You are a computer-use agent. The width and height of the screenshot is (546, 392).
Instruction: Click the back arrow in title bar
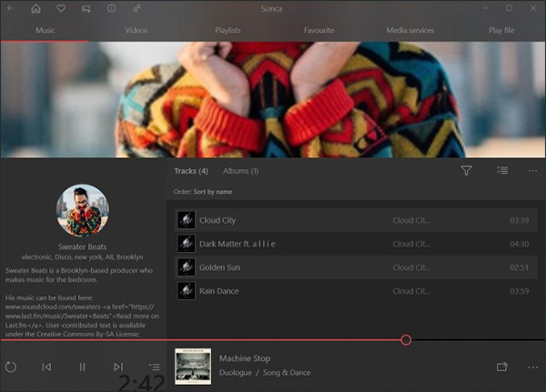(x=11, y=9)
